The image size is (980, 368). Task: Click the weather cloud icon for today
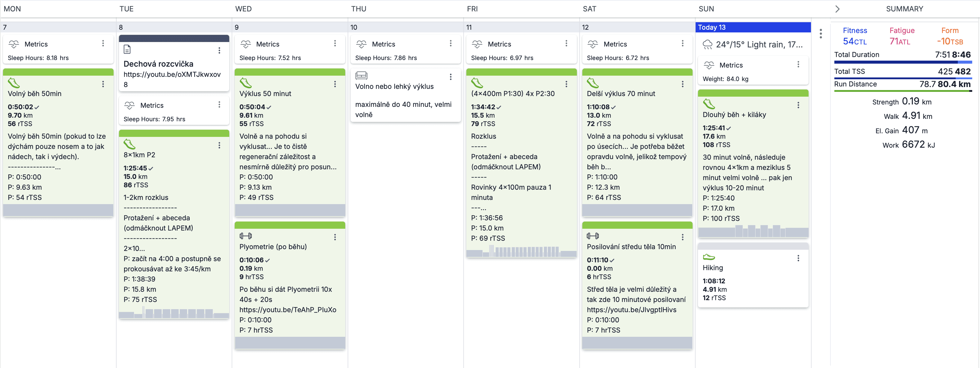(707, 44)
